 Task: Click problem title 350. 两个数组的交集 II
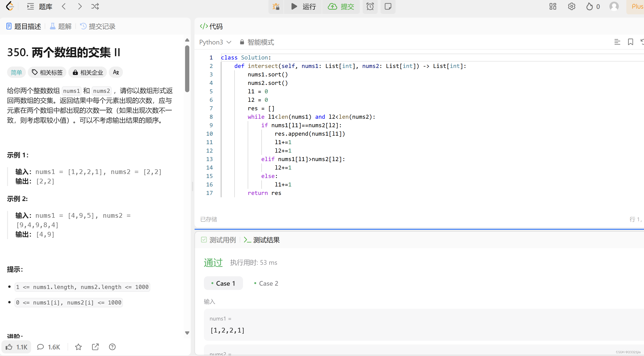(x=64, y=52)
